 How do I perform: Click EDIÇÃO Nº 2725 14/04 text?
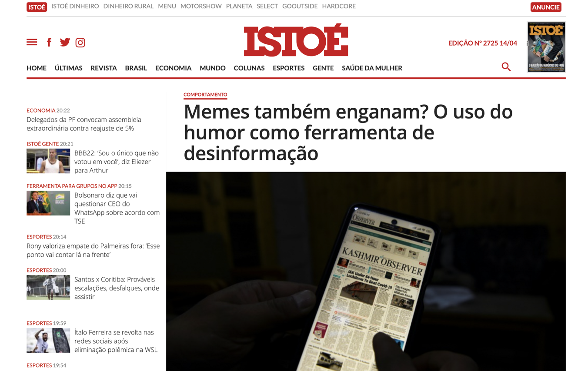pos(483,43)
